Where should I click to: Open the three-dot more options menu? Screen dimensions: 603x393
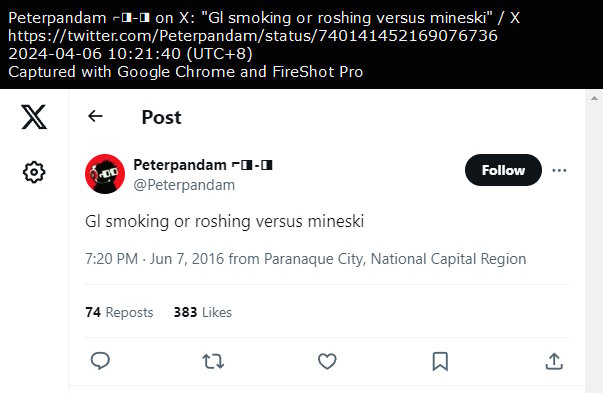tap(559, 170)
